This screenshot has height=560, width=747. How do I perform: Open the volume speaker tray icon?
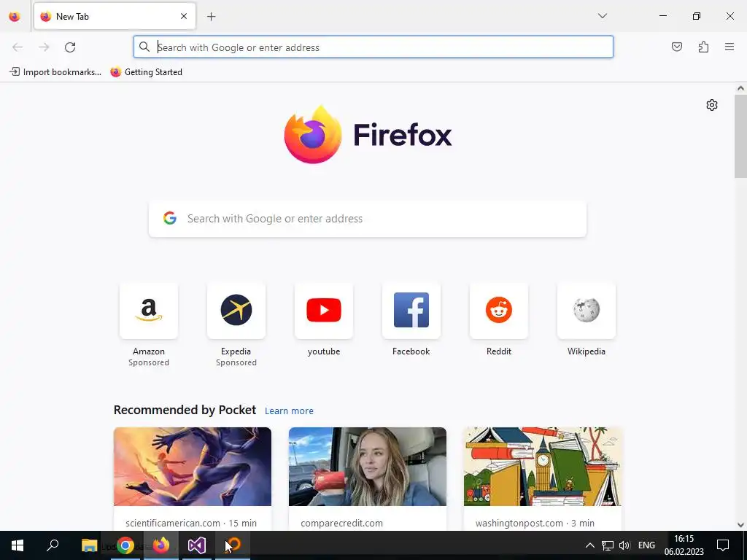pos(624,545)
